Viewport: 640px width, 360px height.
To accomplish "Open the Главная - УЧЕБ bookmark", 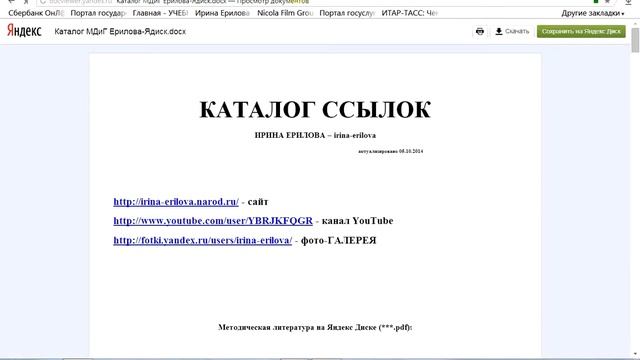I will 160,13.
